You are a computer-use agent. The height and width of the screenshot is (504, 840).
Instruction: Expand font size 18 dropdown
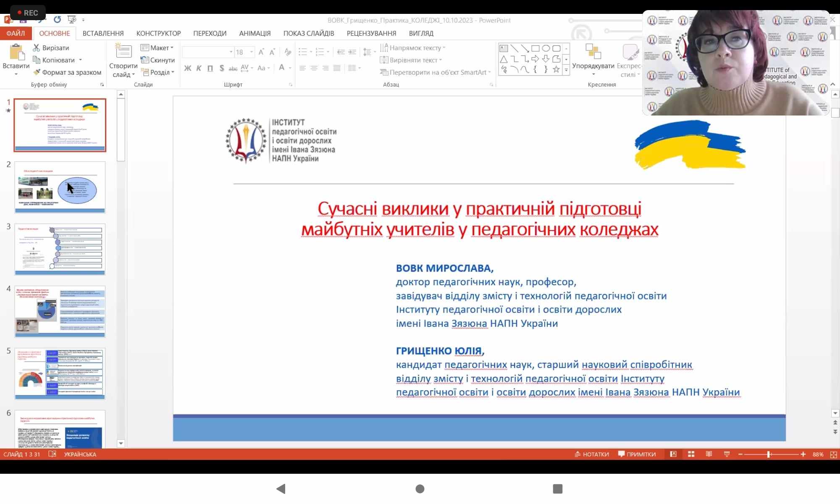(252, 52)
